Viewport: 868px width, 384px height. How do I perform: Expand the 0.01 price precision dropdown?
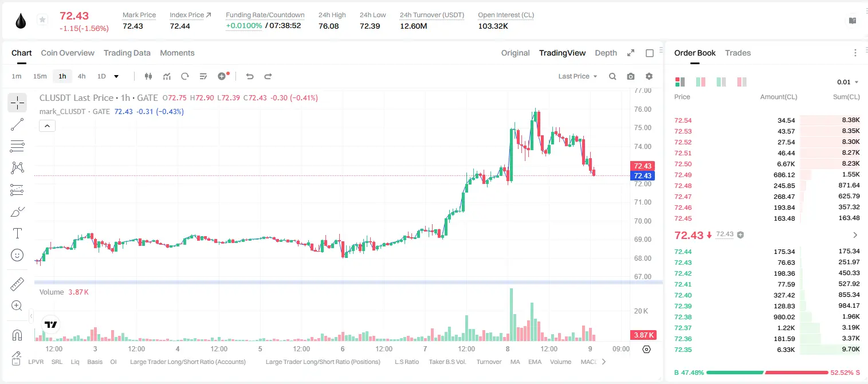[x=847, y=82]
